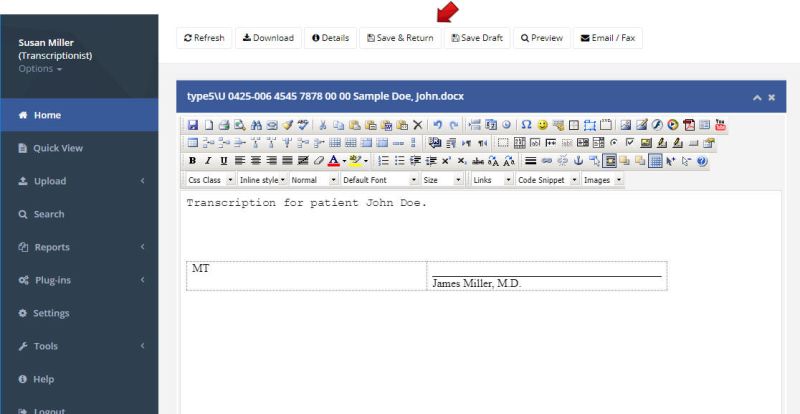Viewport: 800px width, 414px height.
Task: Click the Save & Return button
Action: click(x=399, y=38)
